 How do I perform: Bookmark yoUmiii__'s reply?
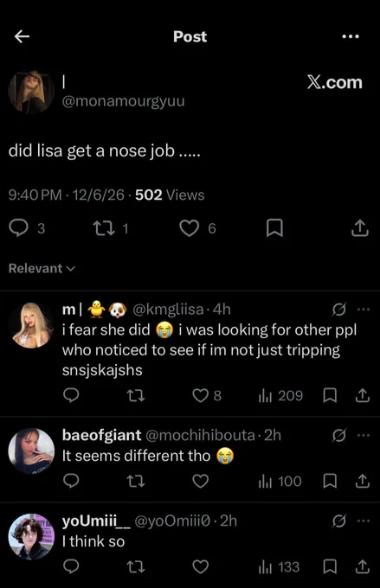(x=330, y=566)
